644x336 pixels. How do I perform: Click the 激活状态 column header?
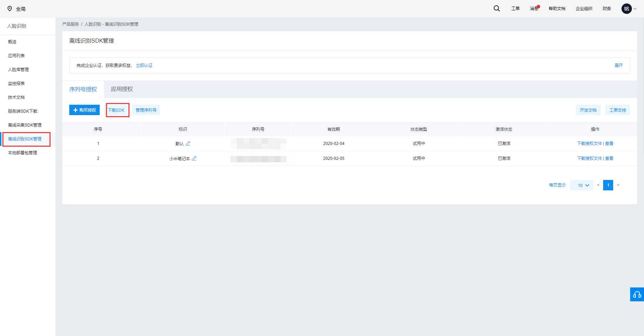[504, 129]
